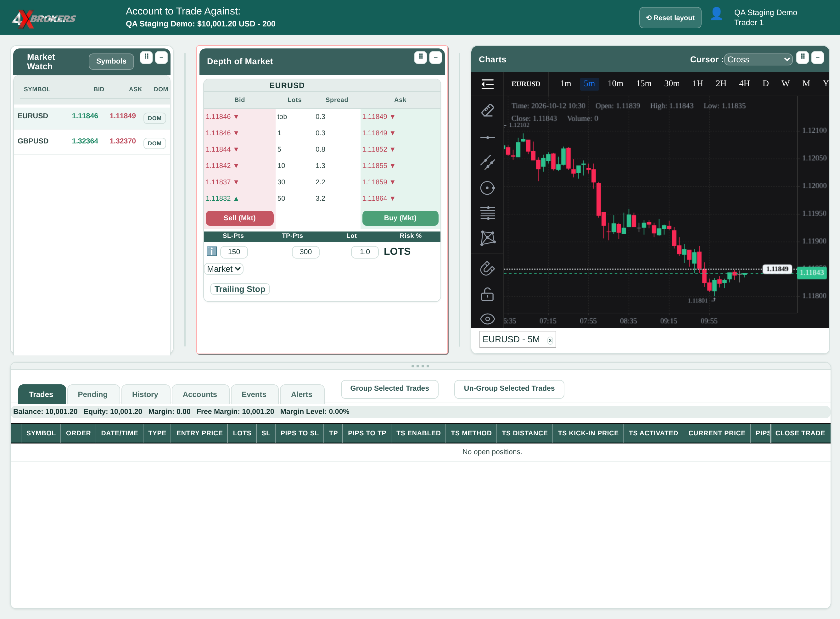
Task: Select the horizontal line drawing tool
Action: click(487, 137)
